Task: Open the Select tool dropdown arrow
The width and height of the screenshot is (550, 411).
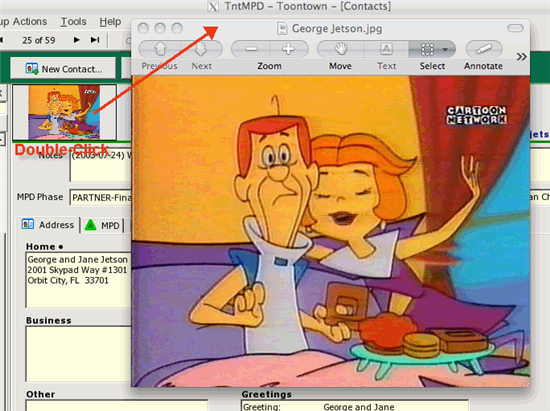Action: tap(445, 49)
